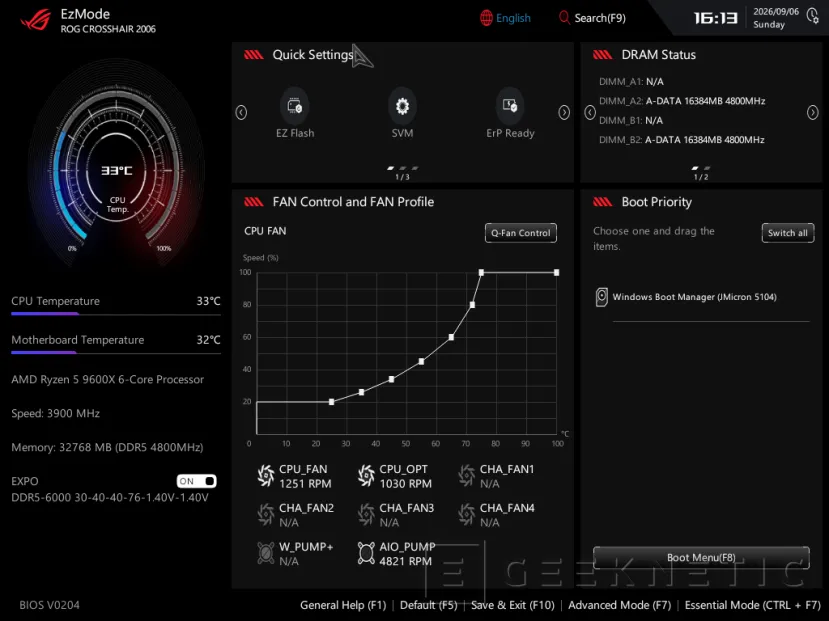829x621 pixels.
Task: Click the Windows Boot Manager drive icon
Action: [602, 297]
